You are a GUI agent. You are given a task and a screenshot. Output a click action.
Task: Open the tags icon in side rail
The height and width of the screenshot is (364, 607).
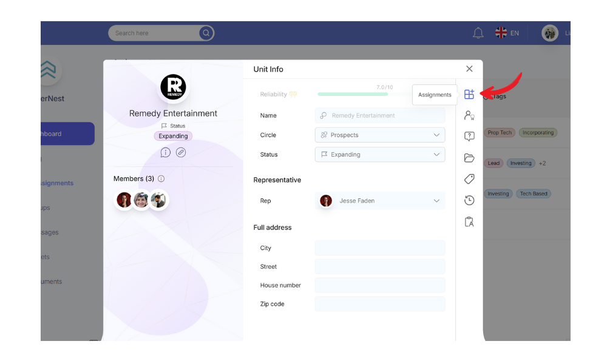[x=469, y=179]
